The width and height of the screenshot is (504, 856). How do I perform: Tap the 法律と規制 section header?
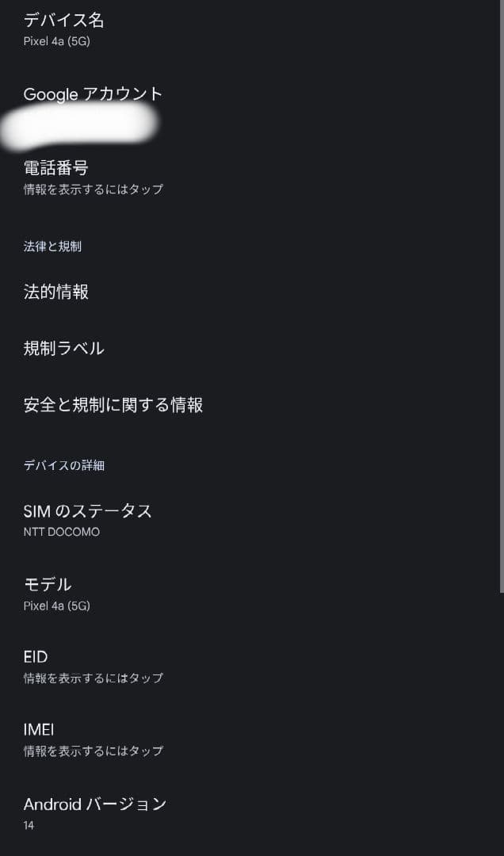[x=52, y=246]
